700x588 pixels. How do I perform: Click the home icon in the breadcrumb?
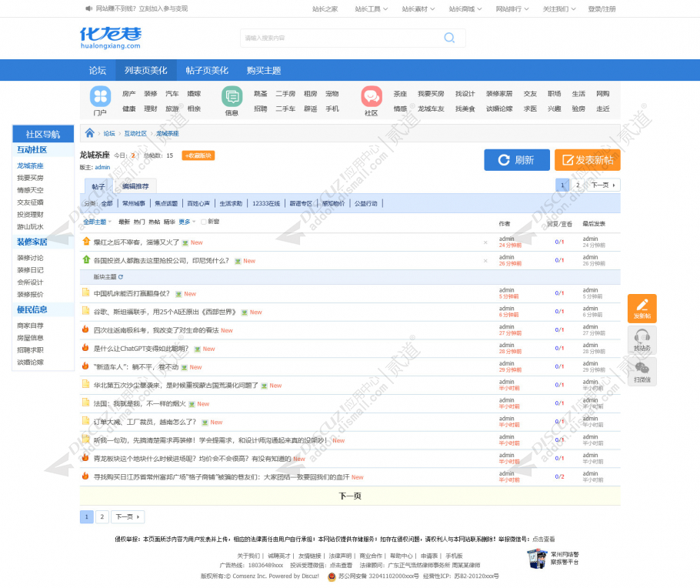(x=90, y=133)
